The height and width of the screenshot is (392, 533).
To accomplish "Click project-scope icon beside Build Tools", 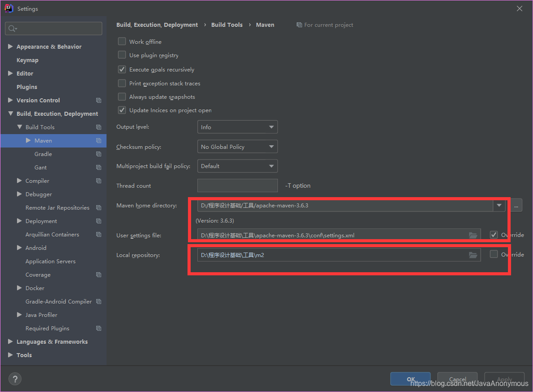I will coord(98,127).
